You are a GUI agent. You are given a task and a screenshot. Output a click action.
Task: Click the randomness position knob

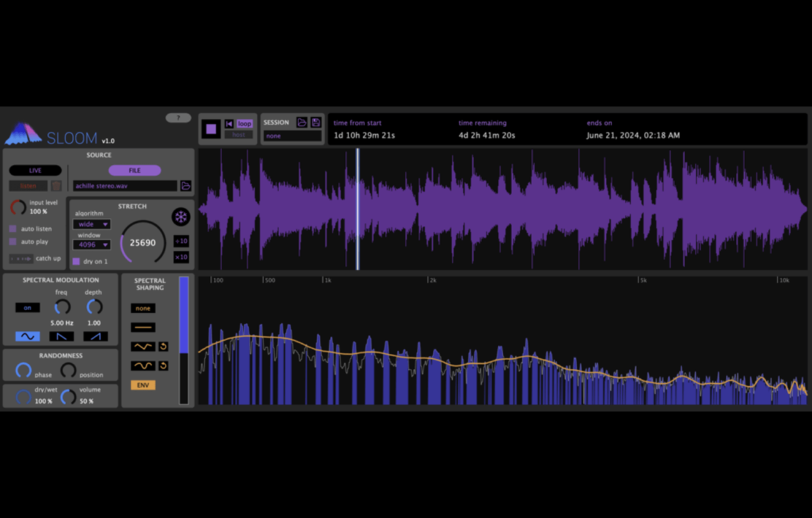click(68, 371)
